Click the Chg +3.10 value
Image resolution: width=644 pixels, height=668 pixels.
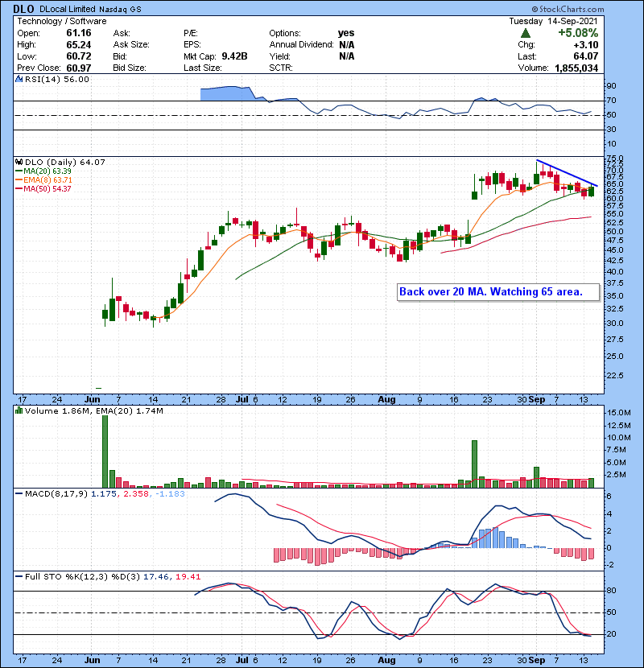[585, 45]
